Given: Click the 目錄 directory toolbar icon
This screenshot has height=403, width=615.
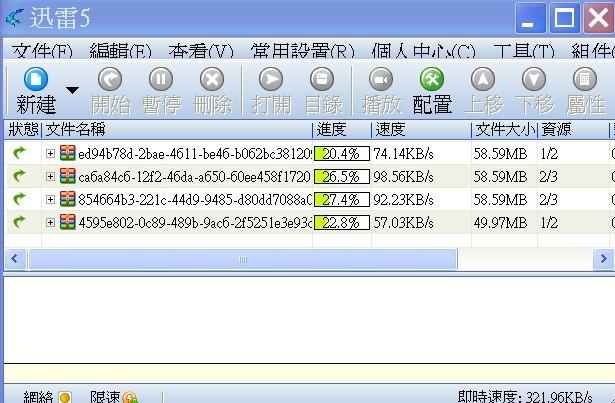Looking at the screenshot, I should point(322,79).
